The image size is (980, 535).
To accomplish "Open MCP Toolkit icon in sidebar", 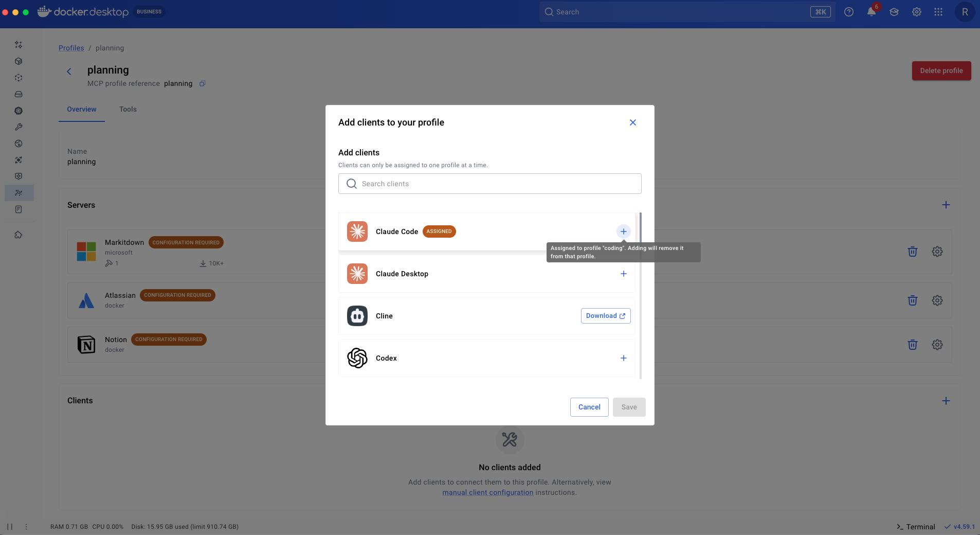I will click(x=19, y=193).
